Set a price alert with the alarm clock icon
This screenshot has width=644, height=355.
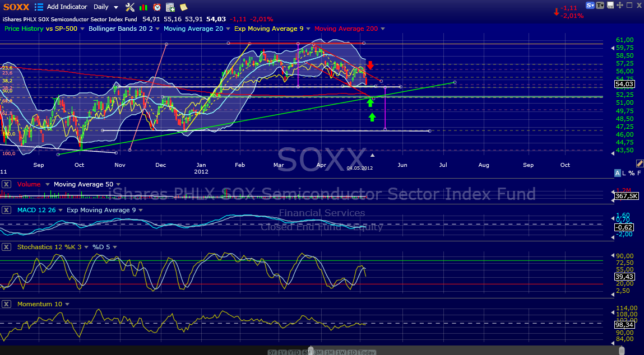point(157,7)
